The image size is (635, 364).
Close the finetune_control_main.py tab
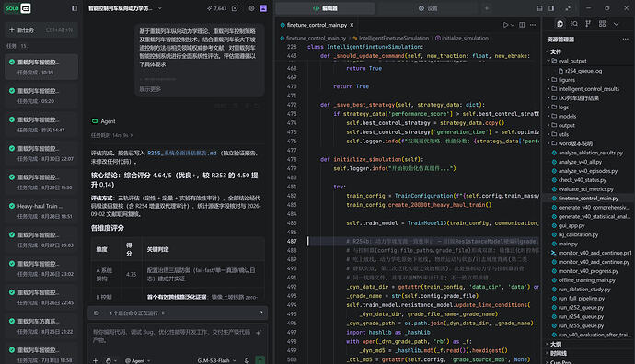pyautogui.click(x=352, y=25)
